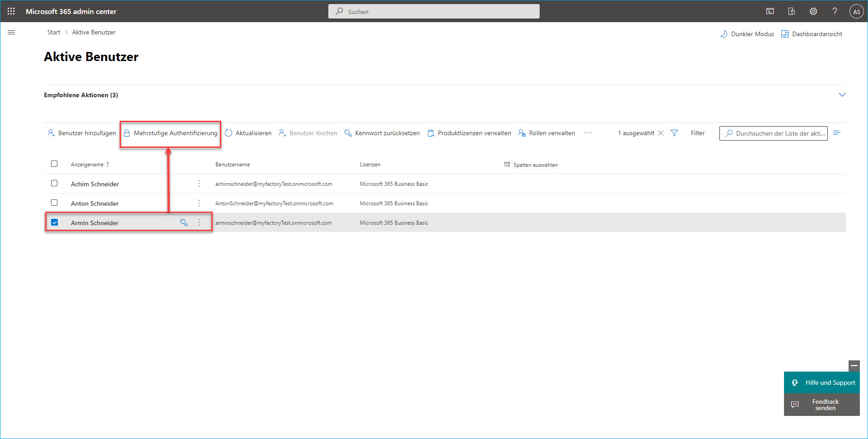Viewport: 868px width, 439px height.
Task: Open the app launcher waffle icon
Action: click(11, 11)
